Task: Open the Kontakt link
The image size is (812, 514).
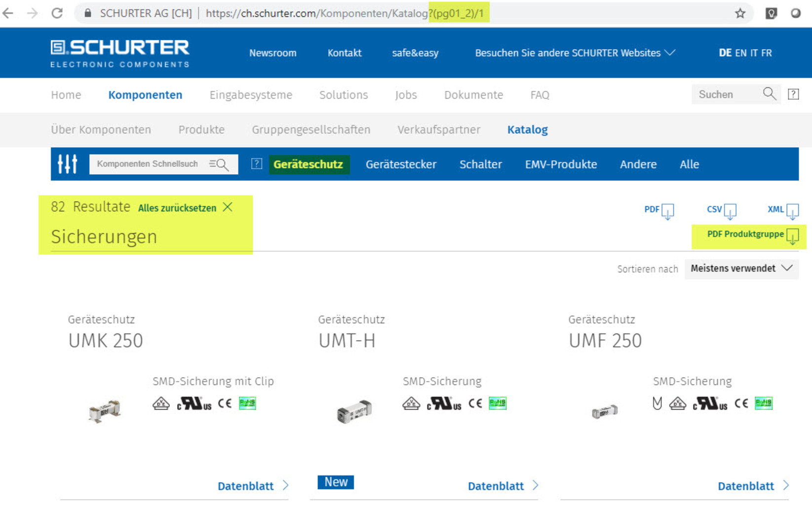Action: point(345,53)
